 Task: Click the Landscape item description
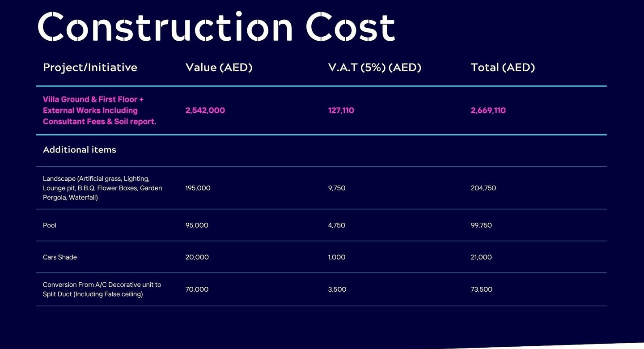102,188
